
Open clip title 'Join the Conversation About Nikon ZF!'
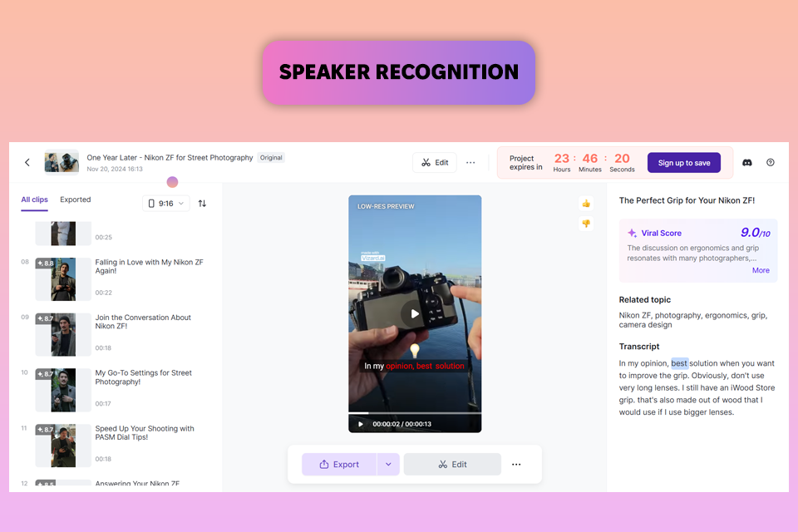click(143, 322)
